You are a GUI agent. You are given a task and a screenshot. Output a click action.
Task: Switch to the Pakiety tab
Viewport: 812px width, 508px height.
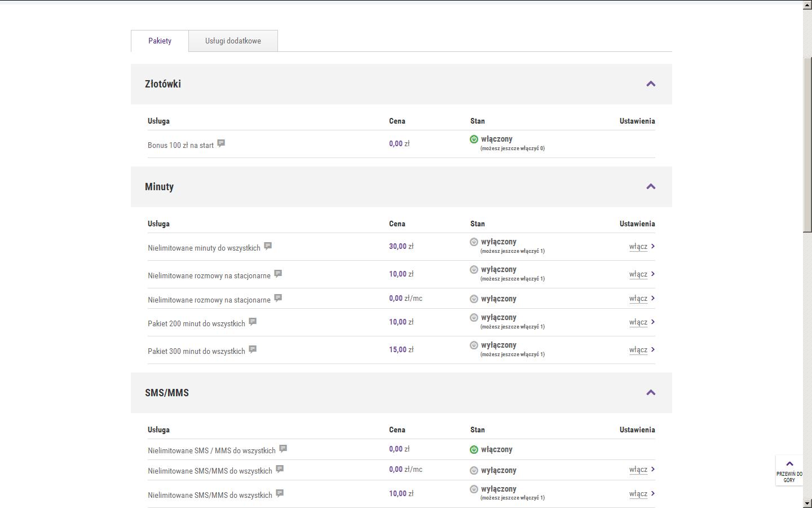(160, 41)
